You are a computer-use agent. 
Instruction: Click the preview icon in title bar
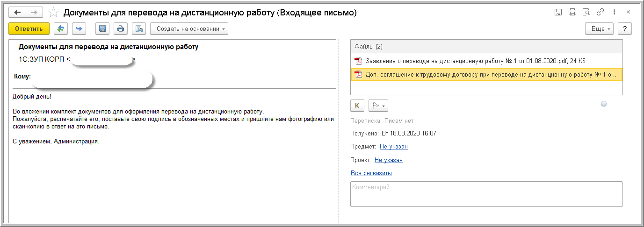tap(586, 13)
